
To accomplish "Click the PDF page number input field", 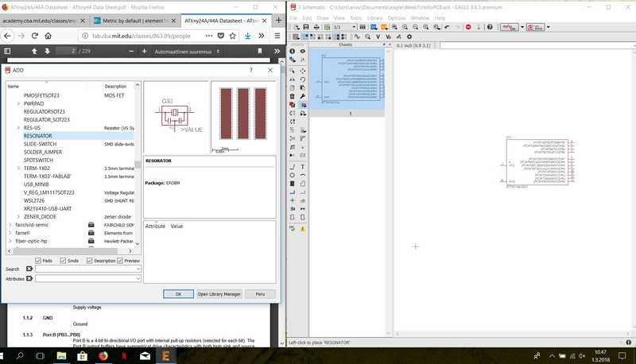I will (67, 51).
